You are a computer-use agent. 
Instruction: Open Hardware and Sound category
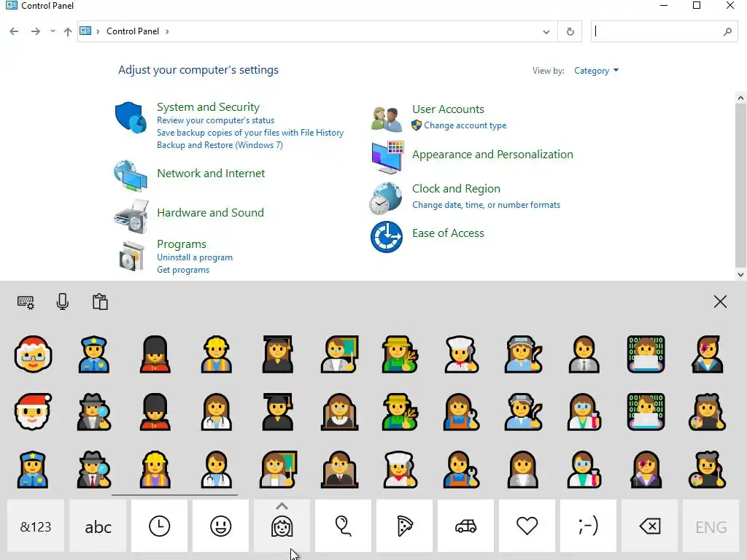click(210, 212)
